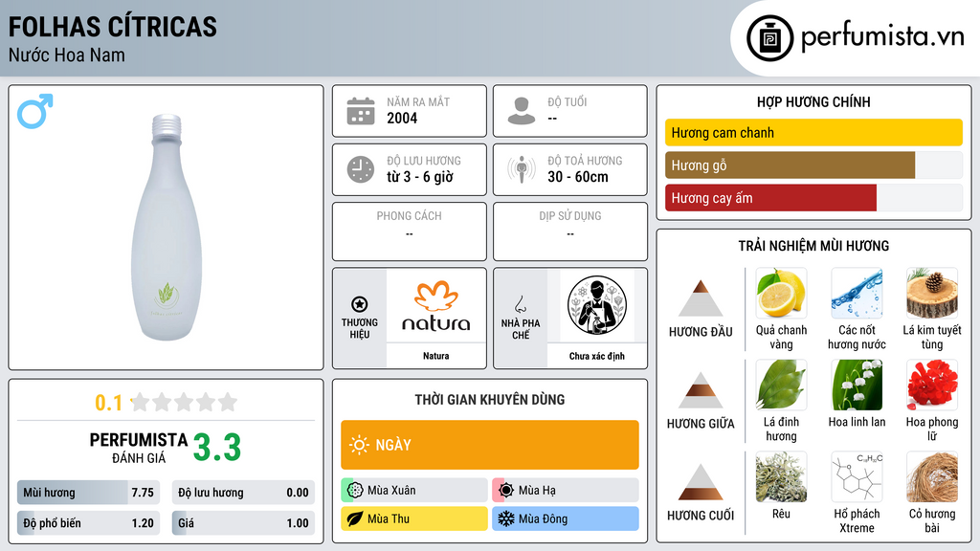Click the perfumista.vn perfume bottle logo
This screenshot has height=551, width=980.
(769, 38)
